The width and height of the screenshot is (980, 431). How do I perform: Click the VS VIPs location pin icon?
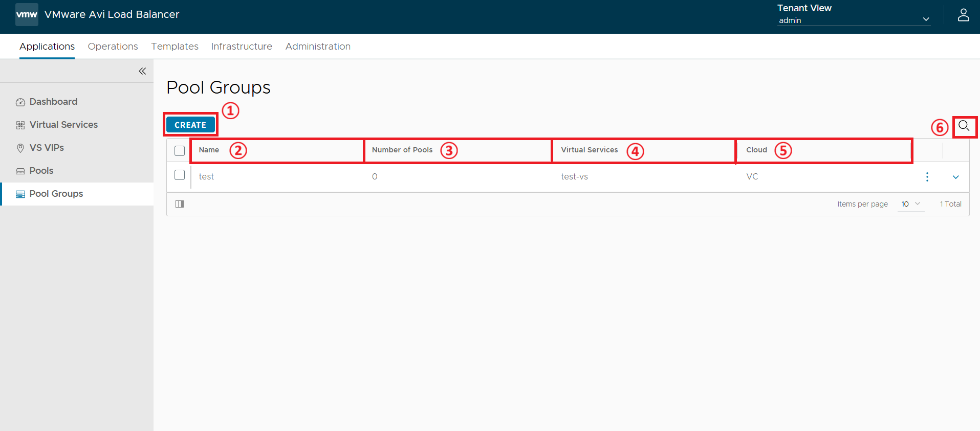click(x=20, y=148)
